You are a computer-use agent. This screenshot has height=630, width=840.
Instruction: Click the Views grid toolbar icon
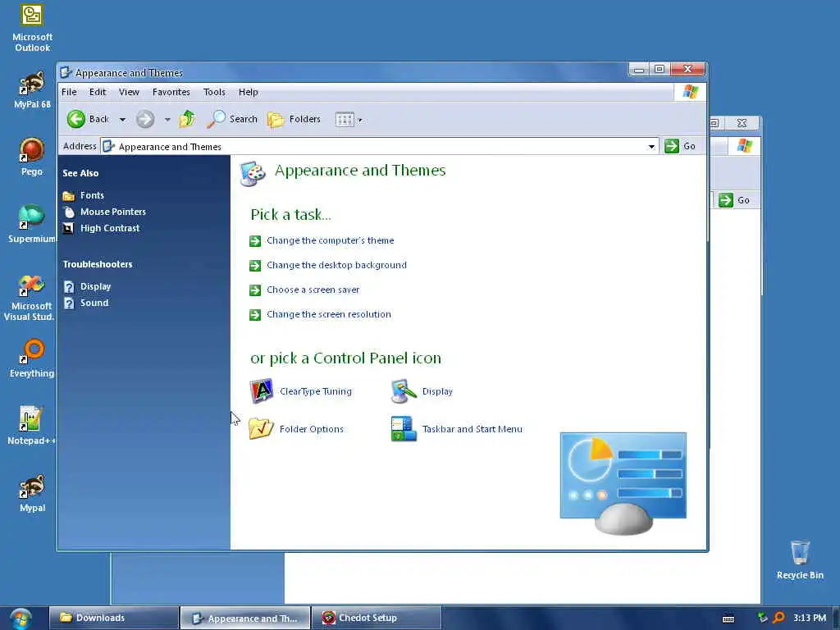(345, 120)
